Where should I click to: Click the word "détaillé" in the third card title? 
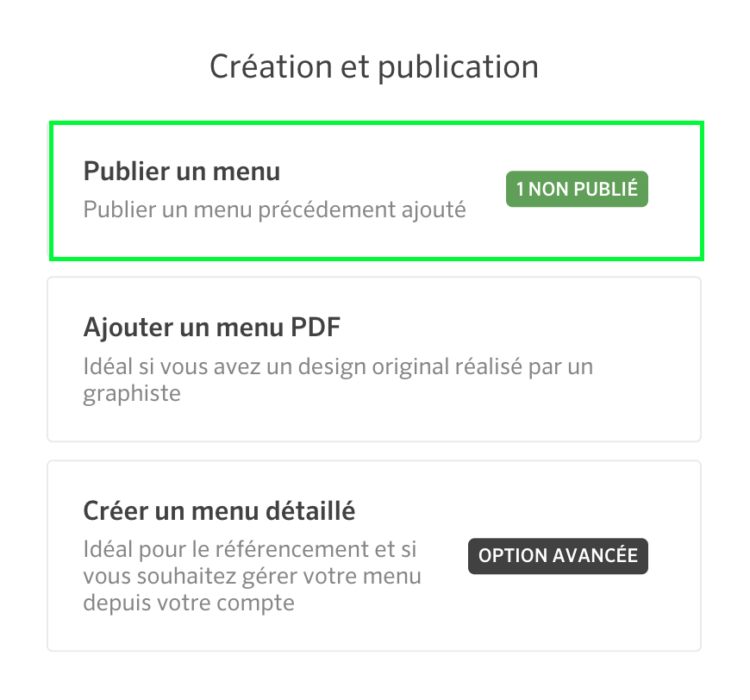(310, 511)
